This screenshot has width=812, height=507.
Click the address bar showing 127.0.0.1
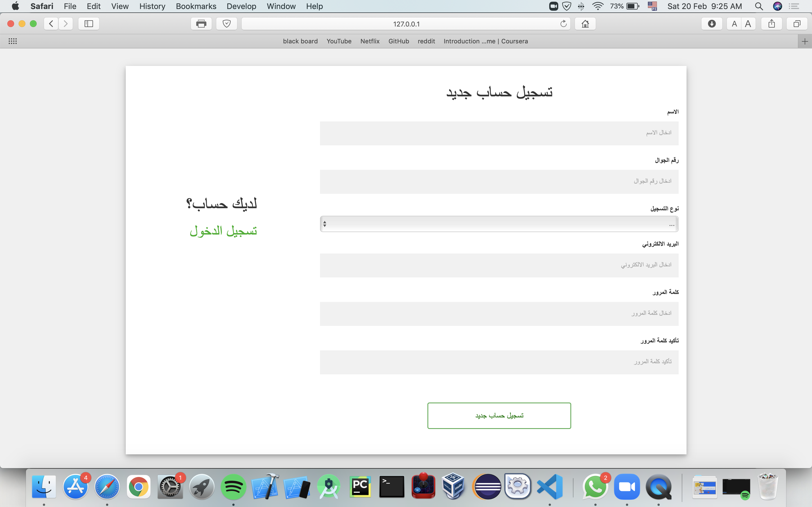tap(406, 24)
